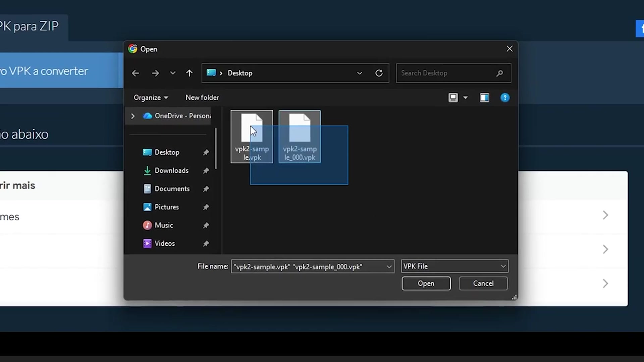Select OneDrive - Personal in sidebar
Screen dimensions: 644x362
click(x=178, y=116)
